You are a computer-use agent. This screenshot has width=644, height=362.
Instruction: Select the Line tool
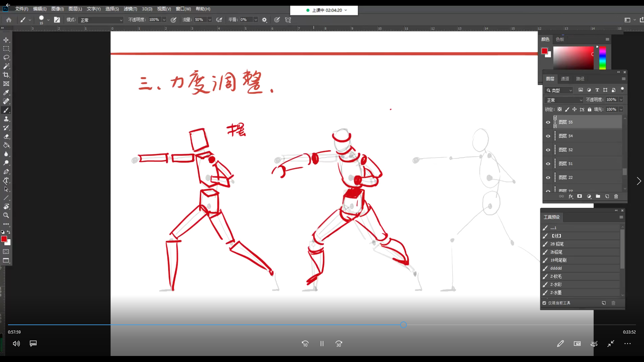tap(6, 198)
